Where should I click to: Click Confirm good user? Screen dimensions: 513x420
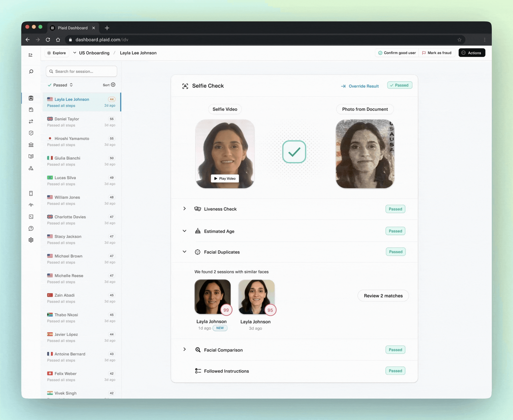click(x=397, y=53)
